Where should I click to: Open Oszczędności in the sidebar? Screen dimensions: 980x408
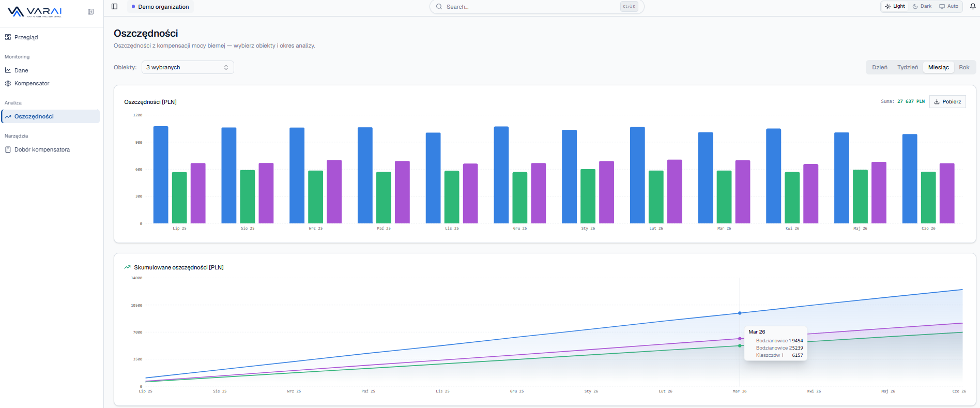[50, 116]
